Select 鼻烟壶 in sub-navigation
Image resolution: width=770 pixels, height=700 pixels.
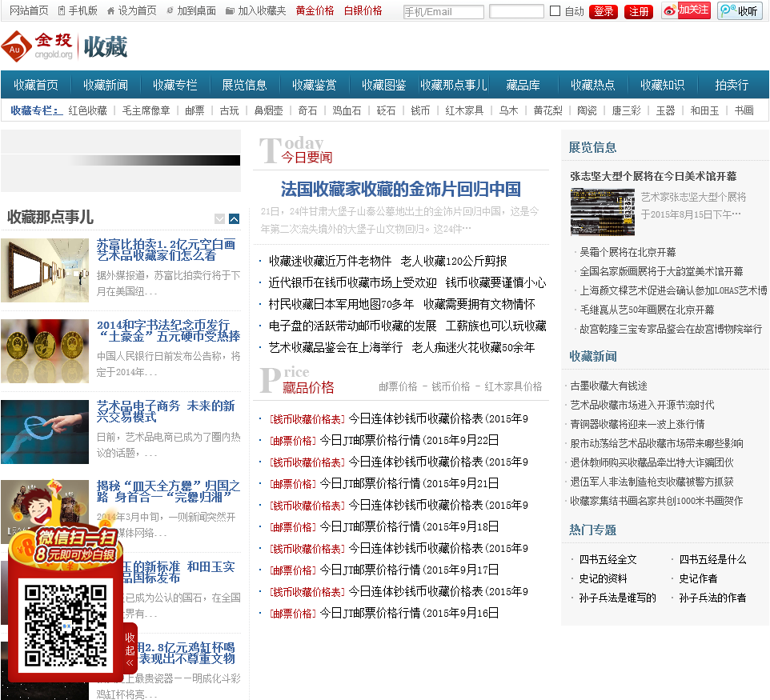[269, 110]
